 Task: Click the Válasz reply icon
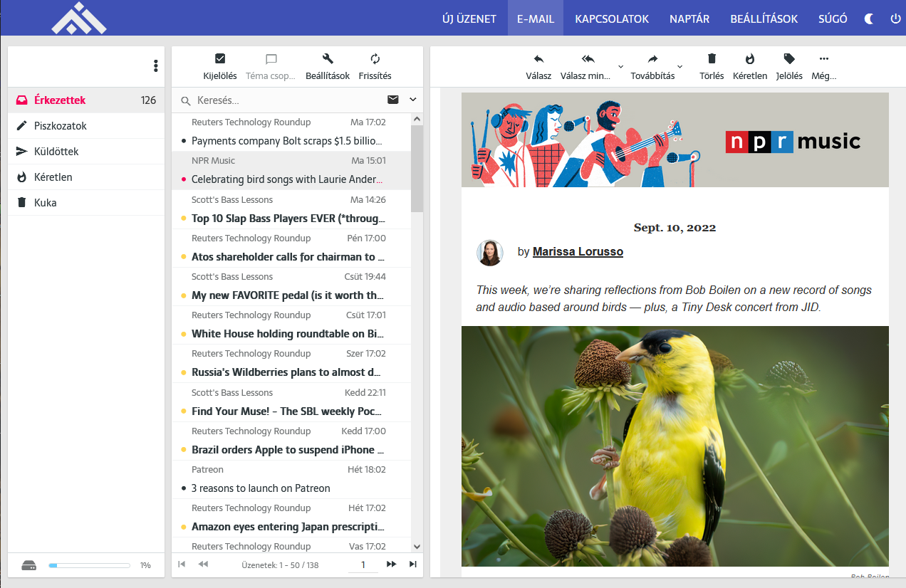[538, 59]
